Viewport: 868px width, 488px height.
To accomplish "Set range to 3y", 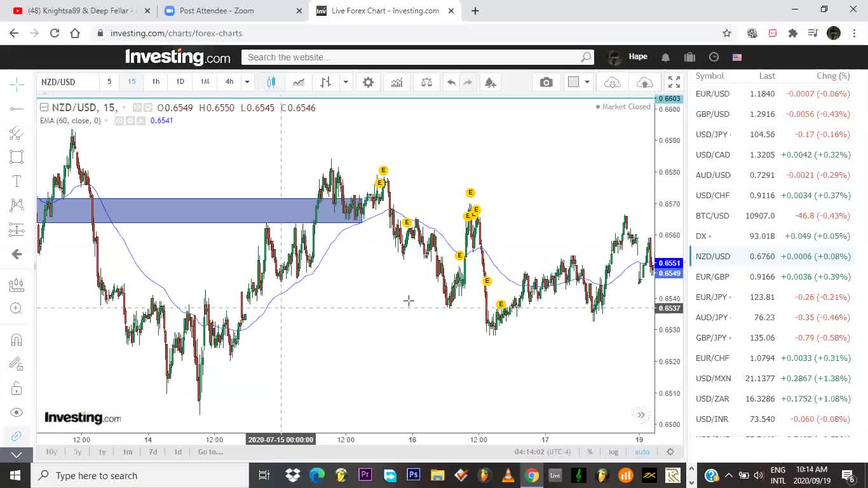I will pyautogui.click(x=77, y=452).
